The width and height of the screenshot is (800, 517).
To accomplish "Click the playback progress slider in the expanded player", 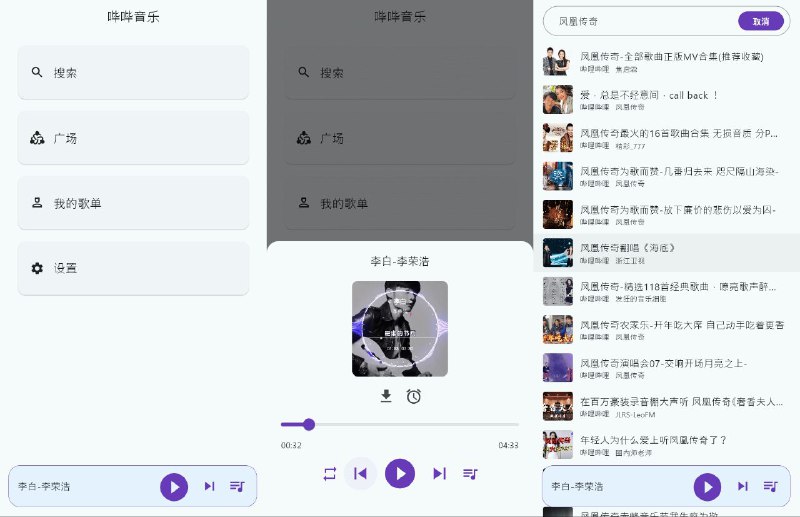I will point(399,424).
